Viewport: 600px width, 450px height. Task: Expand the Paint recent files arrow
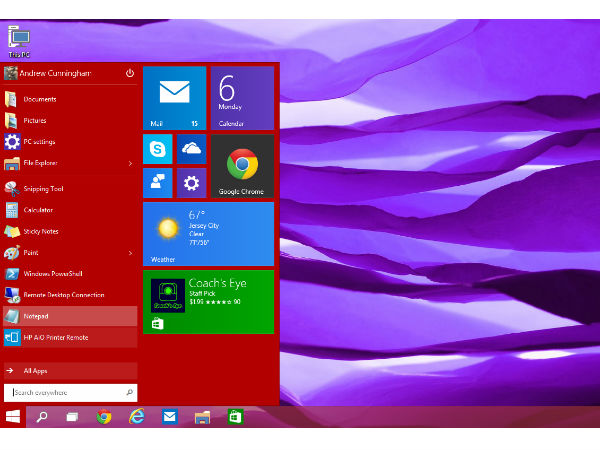click(x=130, y=253)
